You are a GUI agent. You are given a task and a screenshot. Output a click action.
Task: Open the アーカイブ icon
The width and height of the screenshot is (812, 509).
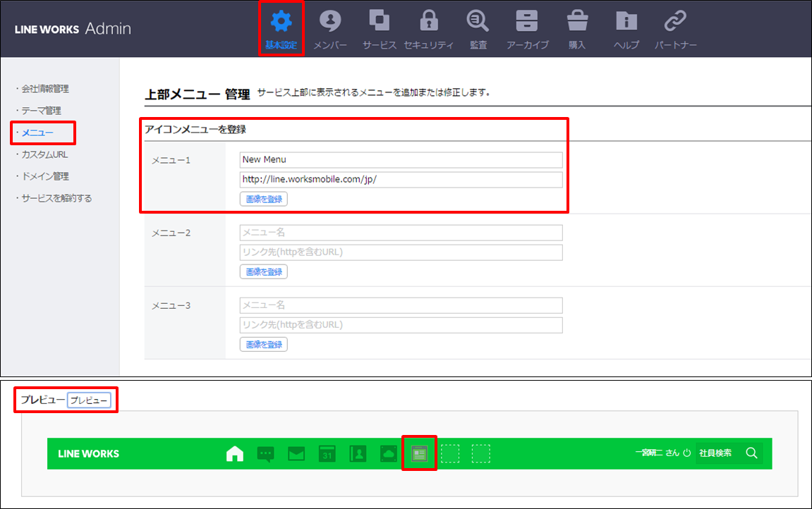pos(527,23)
